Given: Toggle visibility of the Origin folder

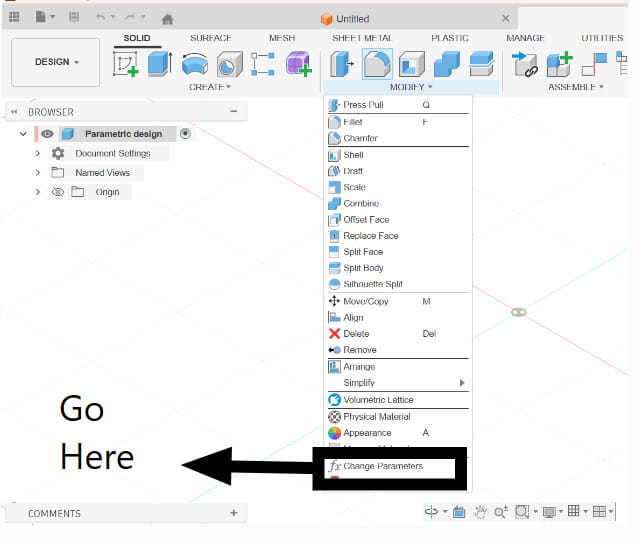Looking at the screenshot, I should [x=58, y=192].
